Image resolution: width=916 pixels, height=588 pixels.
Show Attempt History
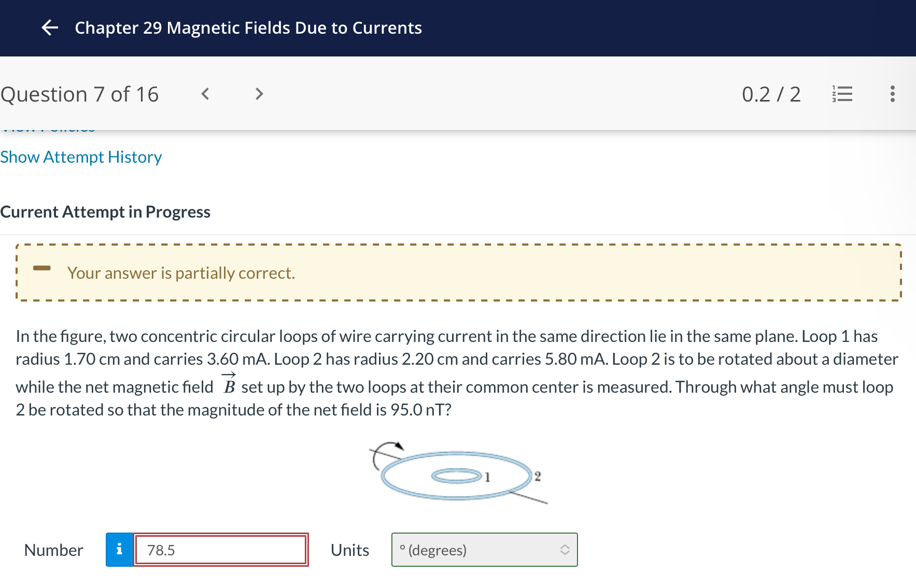pyautogui.click(x=81, y=156)
